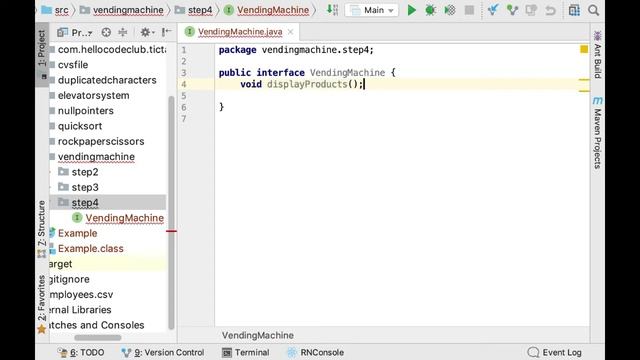This screenshot has height=360, width=640.
Task: Click the yellow inspection status indicator
Action: tap(584, 49)
